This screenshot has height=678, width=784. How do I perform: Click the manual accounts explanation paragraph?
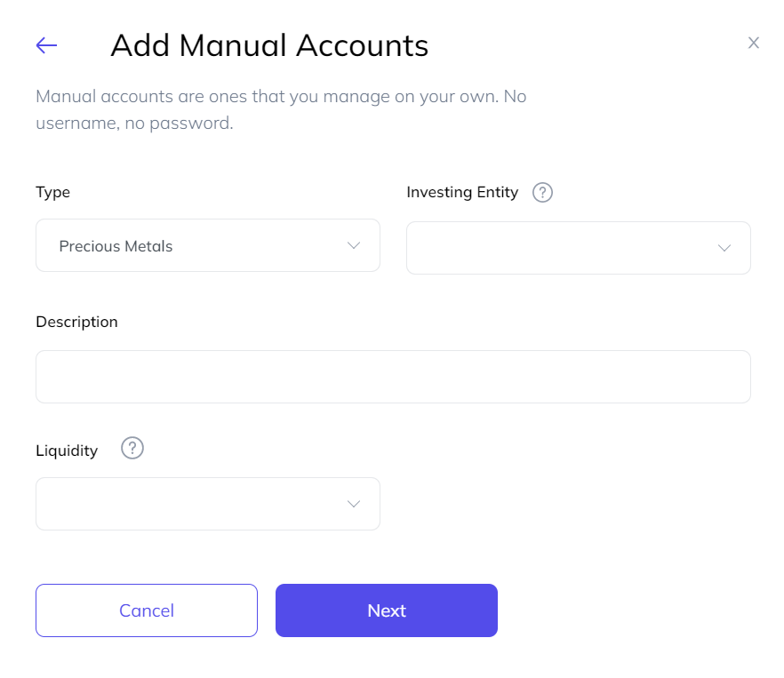(281, 109)
